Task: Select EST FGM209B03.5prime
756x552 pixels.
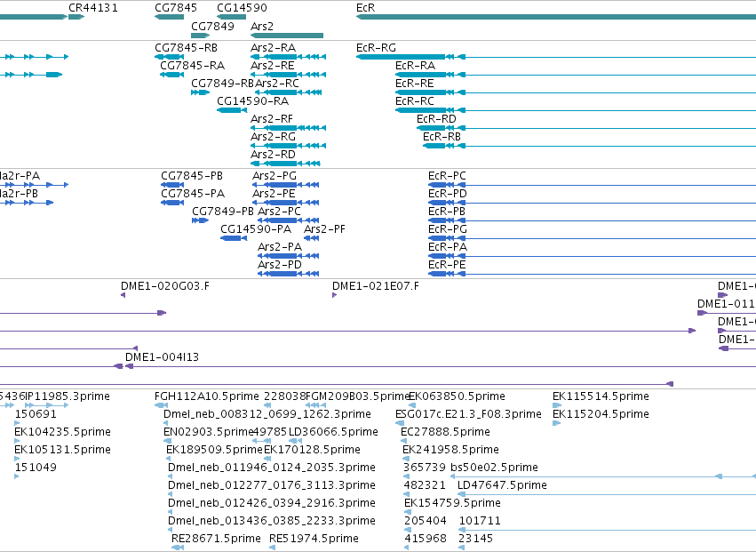Action: (357, 396)
